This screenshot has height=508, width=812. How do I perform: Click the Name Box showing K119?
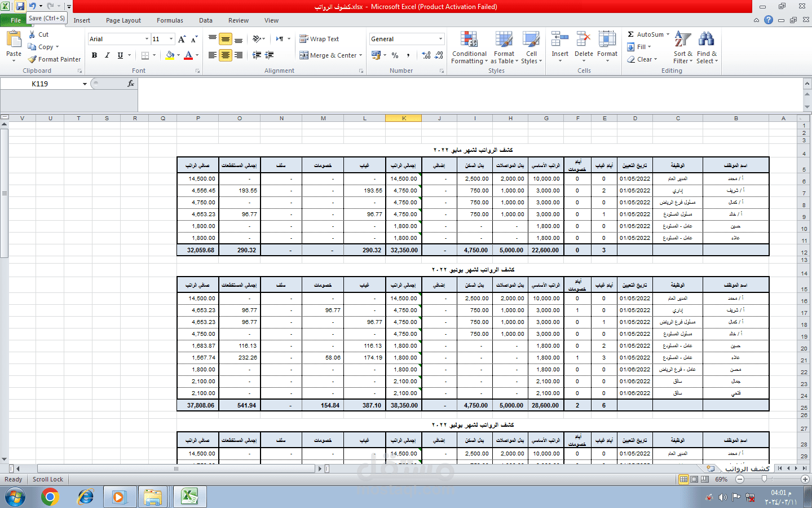[40, 84]
